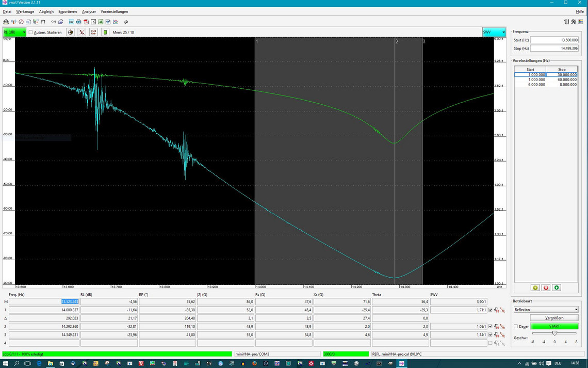This screenshot has width=588, height=368.
Task: Select preset row 1.000.000 to 60.000.000
Action: [x=546, y=79]
